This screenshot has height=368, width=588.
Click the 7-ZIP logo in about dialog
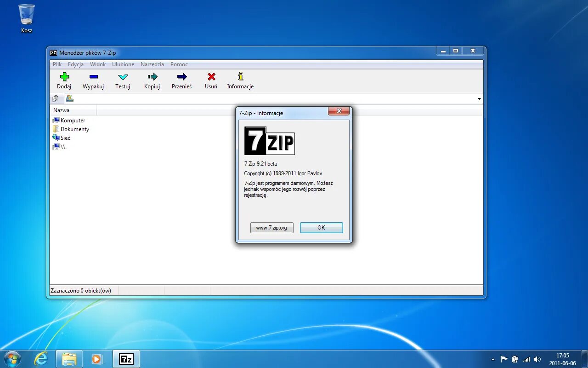[x=270, y=141]
